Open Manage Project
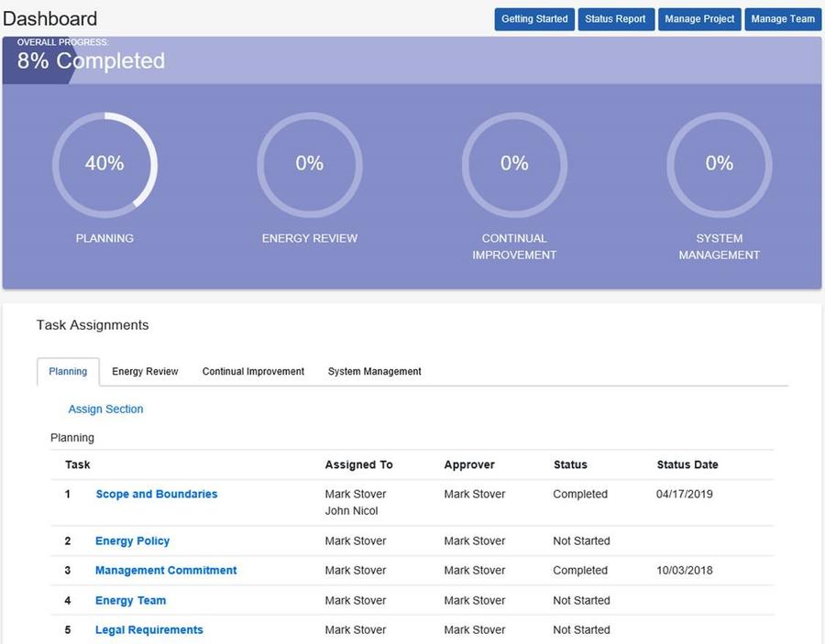Screen dimensions: 825x644 click(699, 19)
